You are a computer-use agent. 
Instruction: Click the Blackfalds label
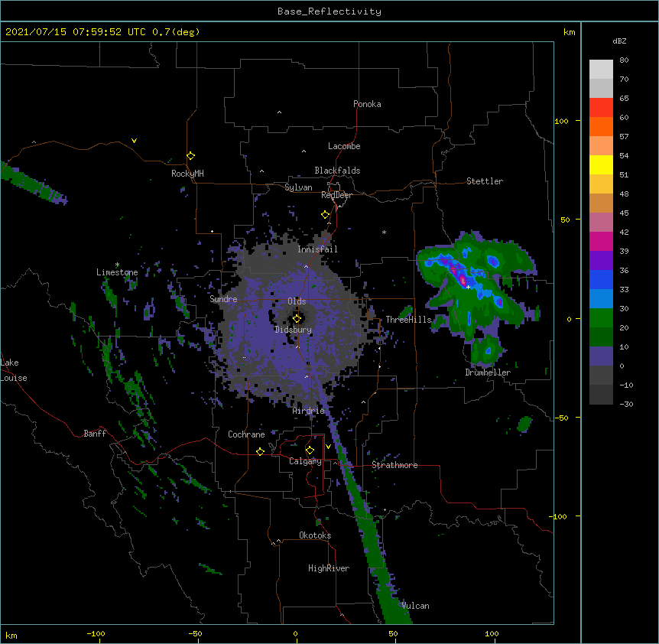click(x=337, y=171)
